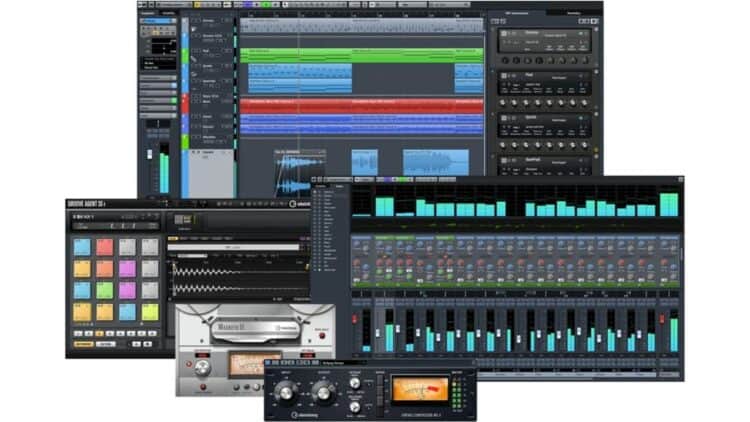Select the rightmost audio clip on the bottom track
The width and height of the screenshot is (750, 422).
click(435, 162)
